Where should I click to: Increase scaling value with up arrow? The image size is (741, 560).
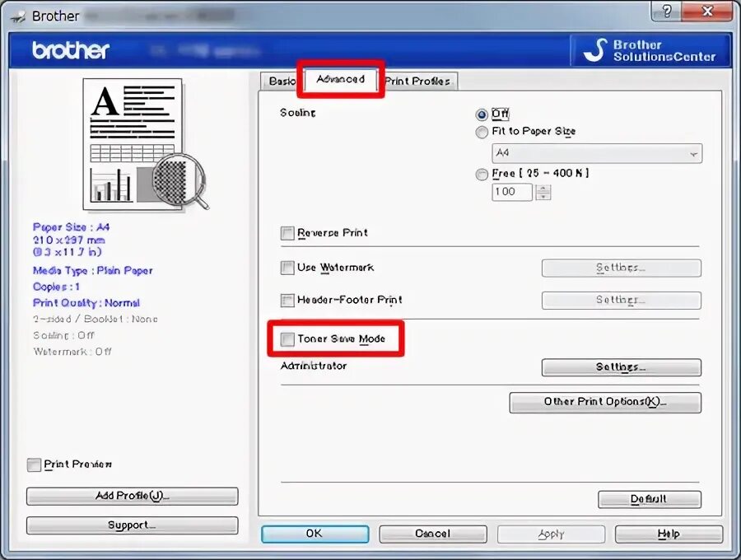[543, 188]
